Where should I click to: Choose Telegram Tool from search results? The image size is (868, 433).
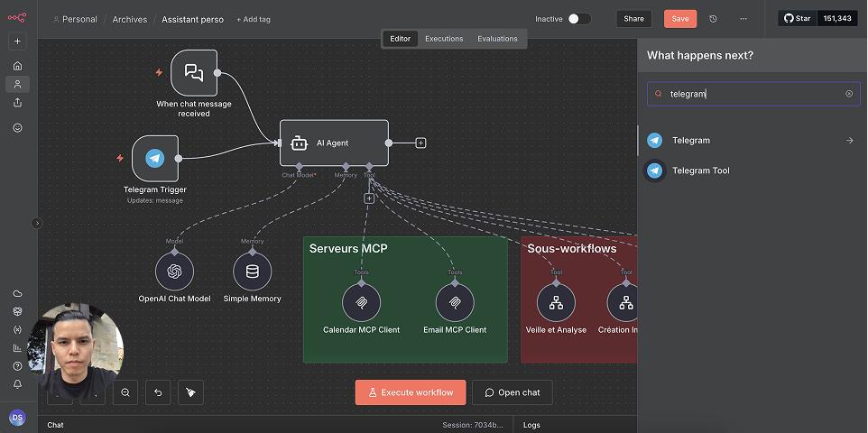(x=700, y=170)
